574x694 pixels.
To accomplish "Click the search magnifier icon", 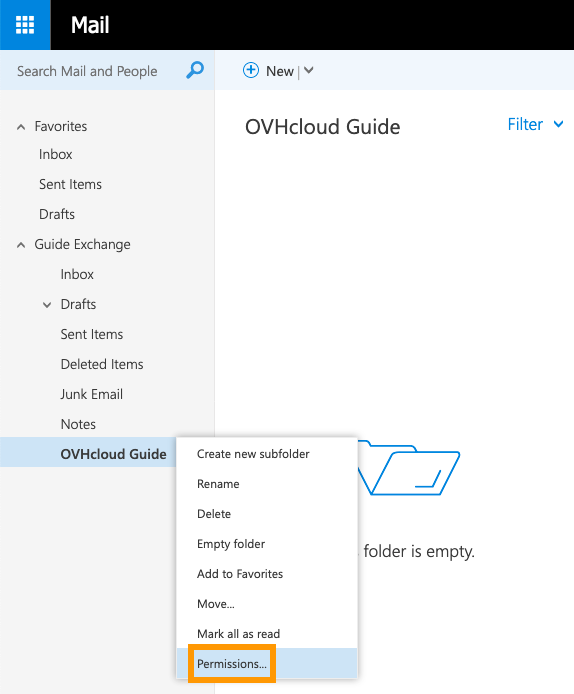I will click(x=195, y=70).
